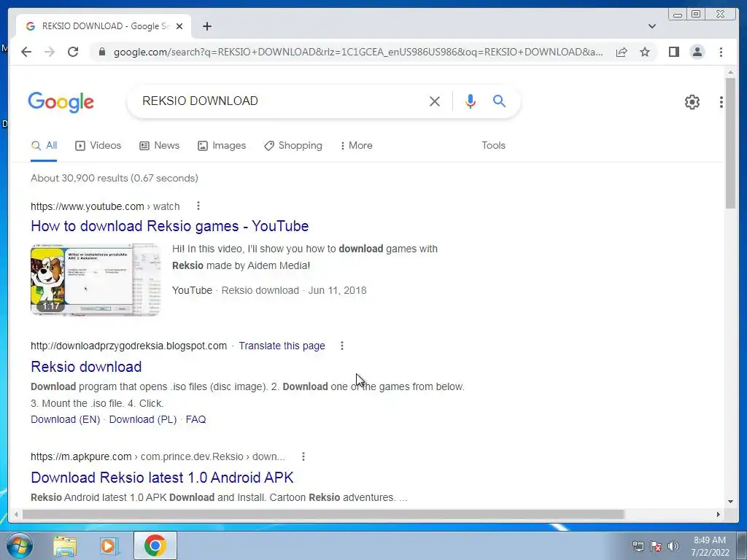Open the Google apps dots menu
This screenshot has width=747, height=560.
point(721,102)
